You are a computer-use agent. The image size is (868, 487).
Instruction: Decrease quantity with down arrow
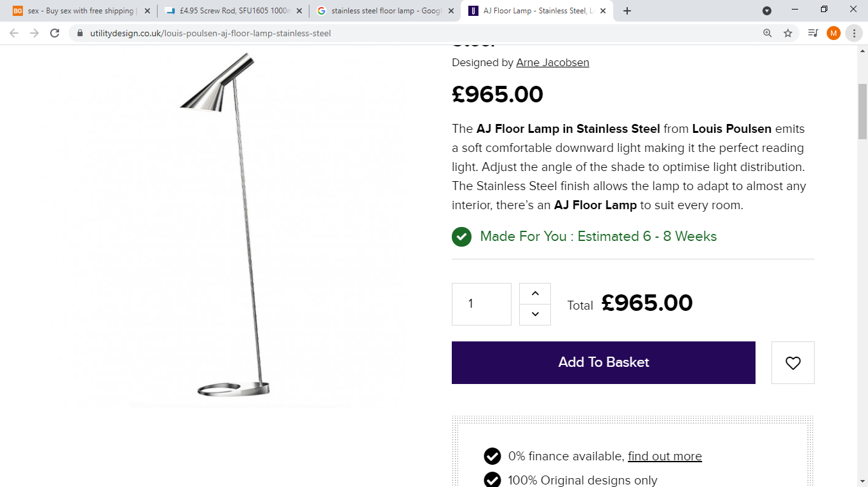coord(535,314)
